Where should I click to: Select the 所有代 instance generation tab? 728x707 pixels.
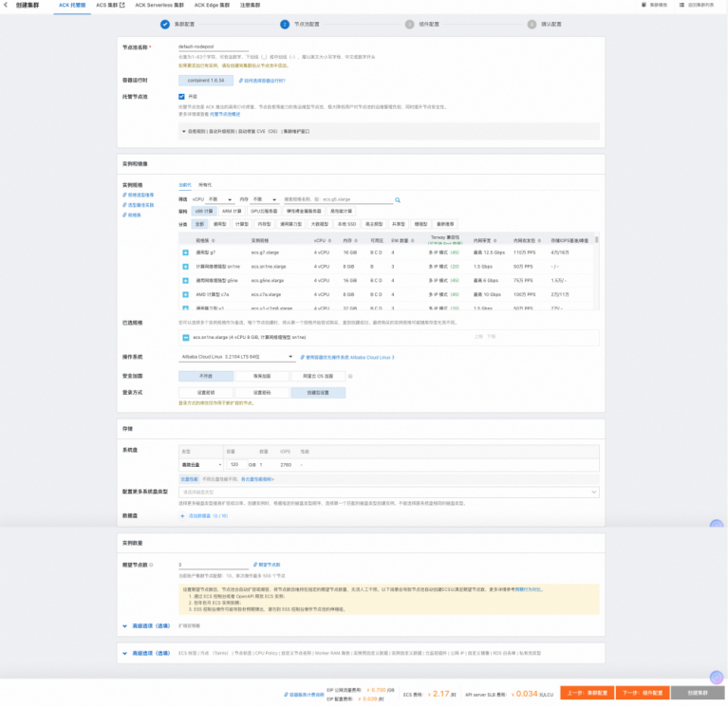click(x=205, y=185)
